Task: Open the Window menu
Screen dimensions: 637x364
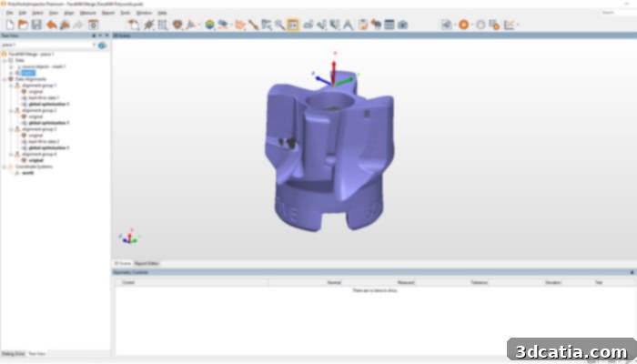Action: (x=144, y=13)
